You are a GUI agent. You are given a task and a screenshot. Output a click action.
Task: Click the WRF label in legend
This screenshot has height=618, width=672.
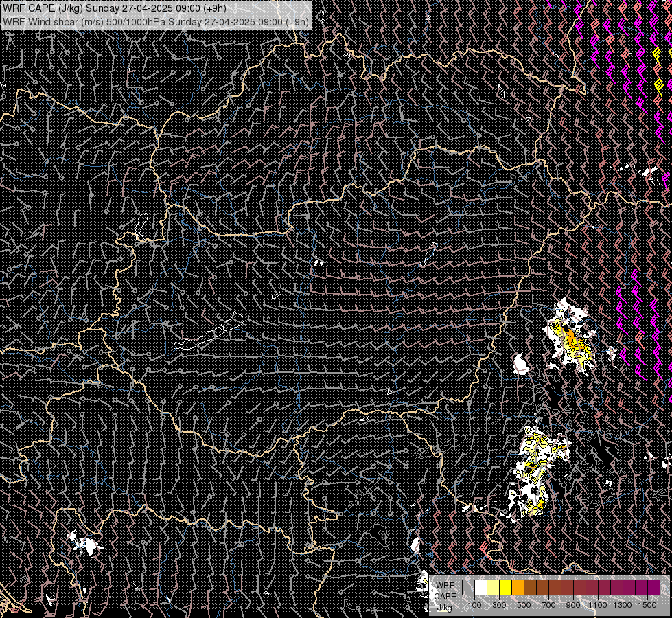pos(445,586)
